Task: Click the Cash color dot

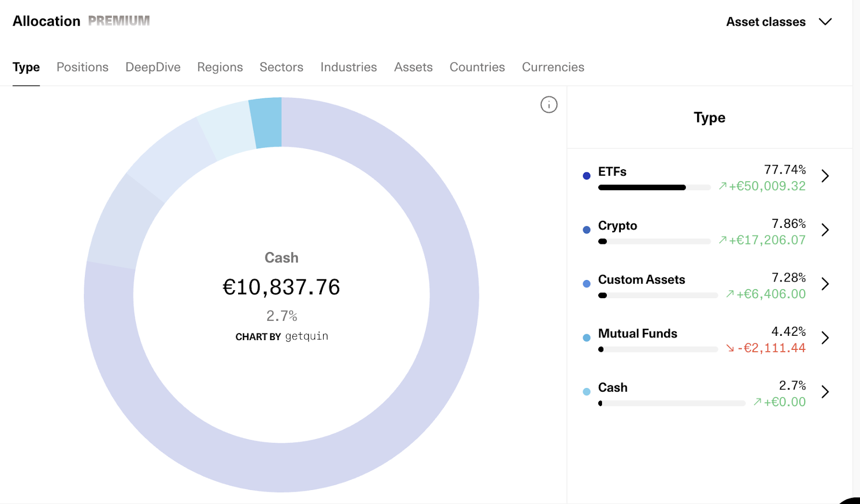Action: coord(587,392)
